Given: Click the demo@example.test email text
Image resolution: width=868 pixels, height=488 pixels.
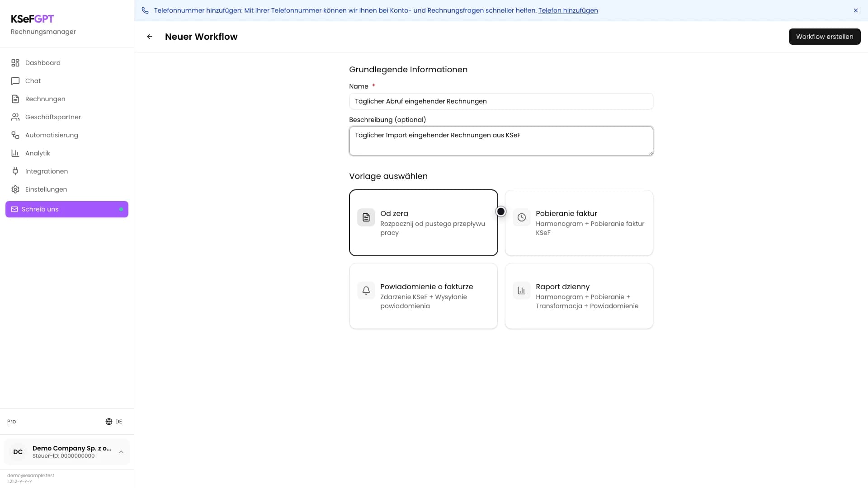Looking at the screenshot, I should [31, 475].
